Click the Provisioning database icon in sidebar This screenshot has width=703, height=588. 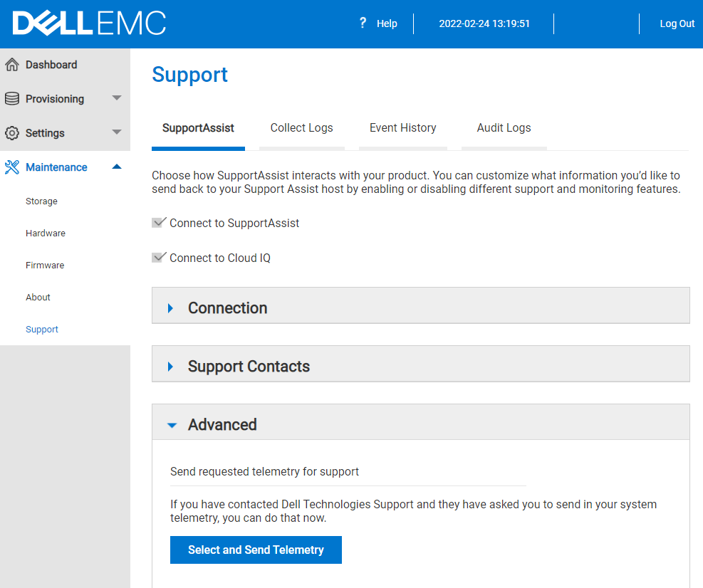(x=13, y=98)
